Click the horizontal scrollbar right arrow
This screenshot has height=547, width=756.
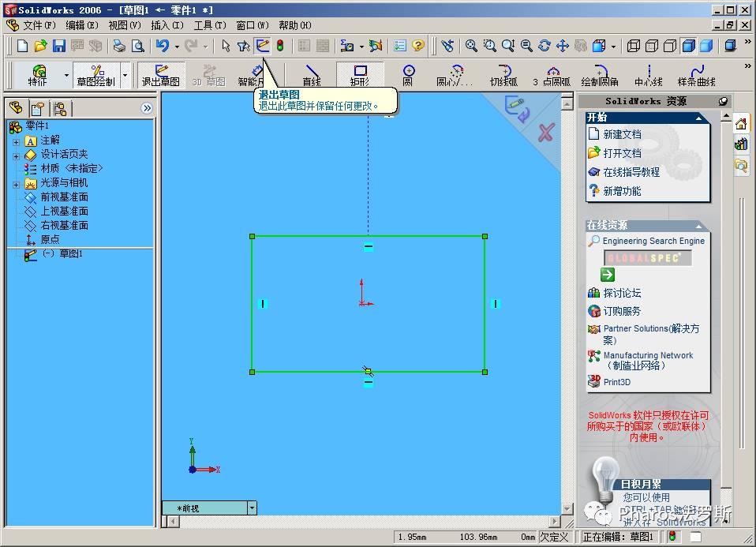coord(555,522)
